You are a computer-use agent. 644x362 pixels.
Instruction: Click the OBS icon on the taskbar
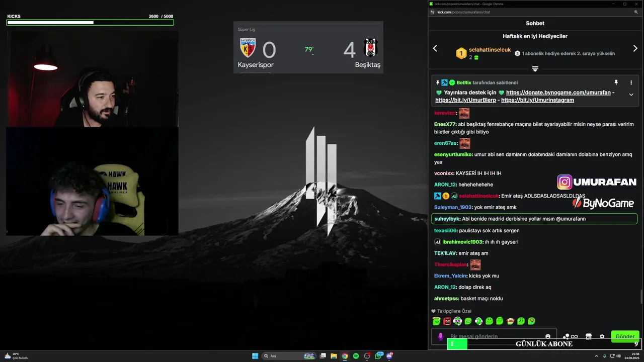[367, 356]
